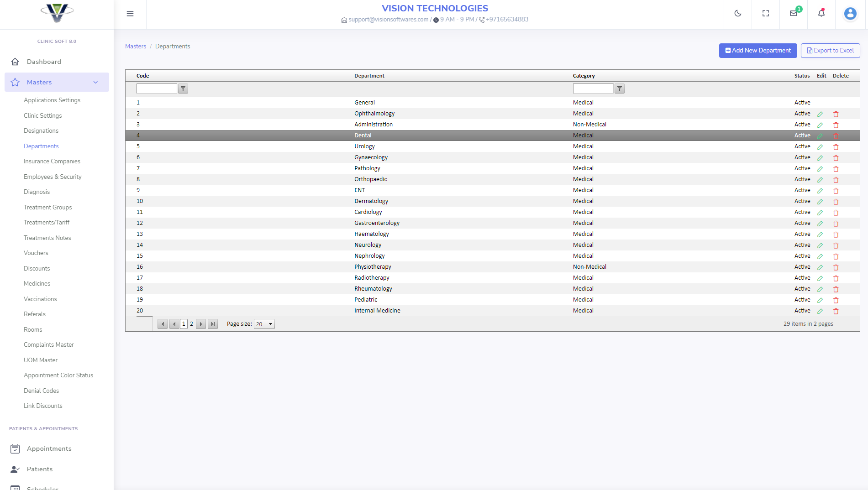868x490 pixels.
Task: Open the sidebar hamburger menu
Action: click(x=130, y=14)
